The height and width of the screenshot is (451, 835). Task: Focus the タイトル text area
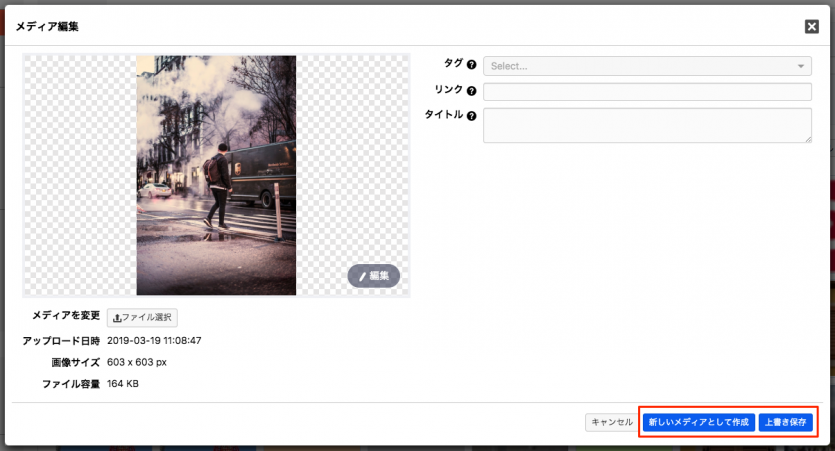pyautogui.click(x=647, y=126)
